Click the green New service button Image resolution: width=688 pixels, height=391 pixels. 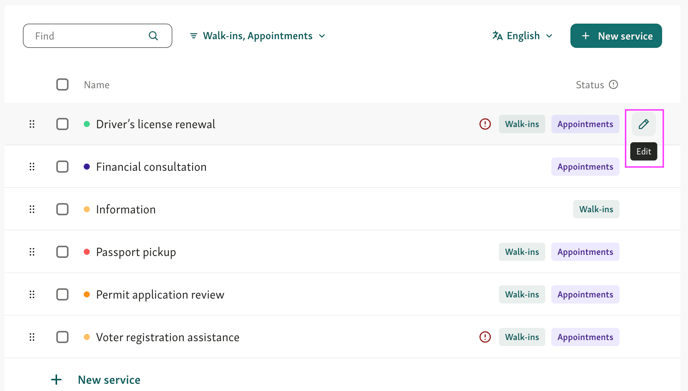616,36
